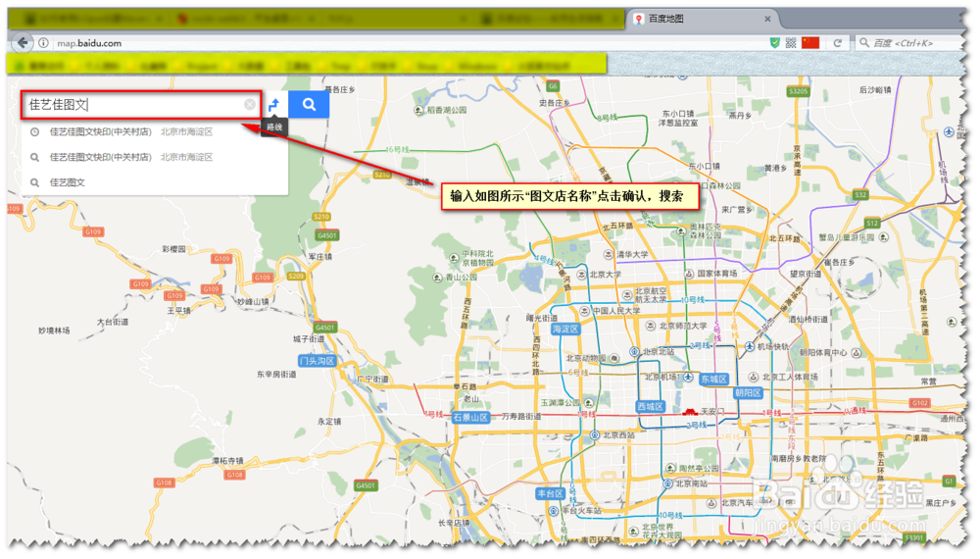980x559 pixels.
Task: Click the 机场快轨 airport marker
Action: (750, 346)
